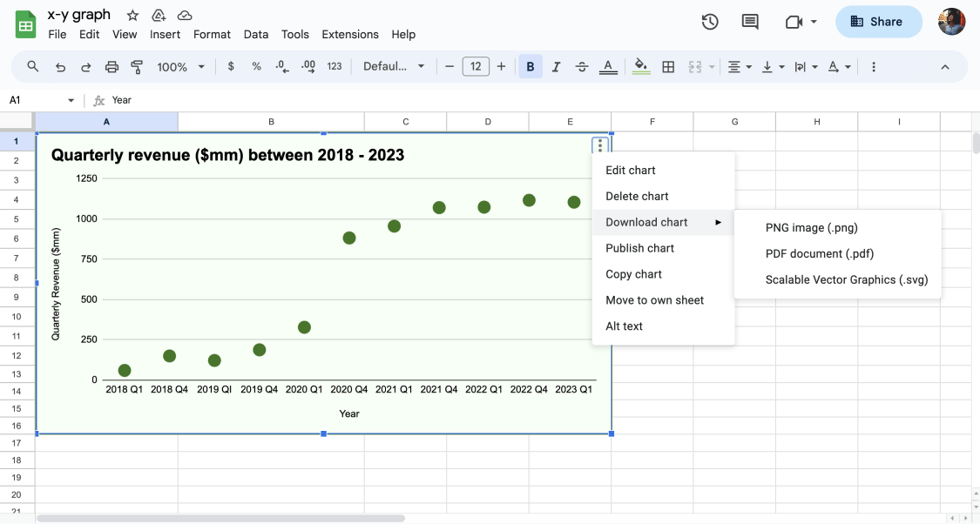Image resolution: width=980 pixels, height=524 pixels.
Task: Toggle strikethrough formatting button
Action: click(581, 67)
